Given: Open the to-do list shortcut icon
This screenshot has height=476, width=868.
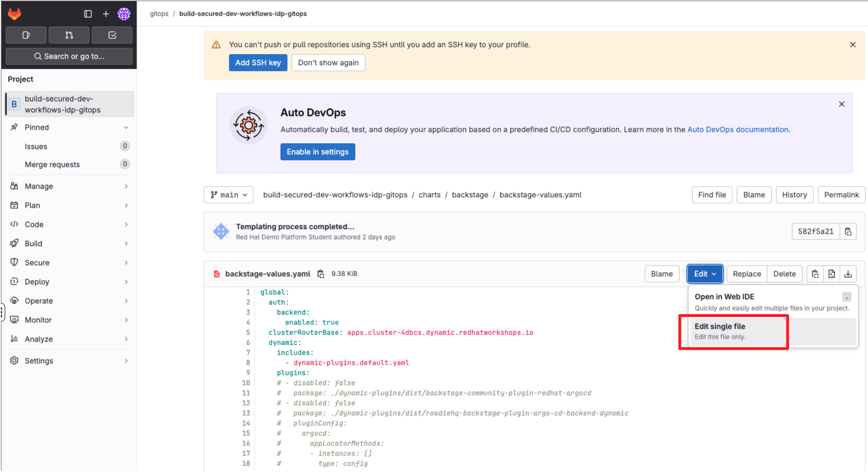Looking at the screenshot, I should point(112,35).
